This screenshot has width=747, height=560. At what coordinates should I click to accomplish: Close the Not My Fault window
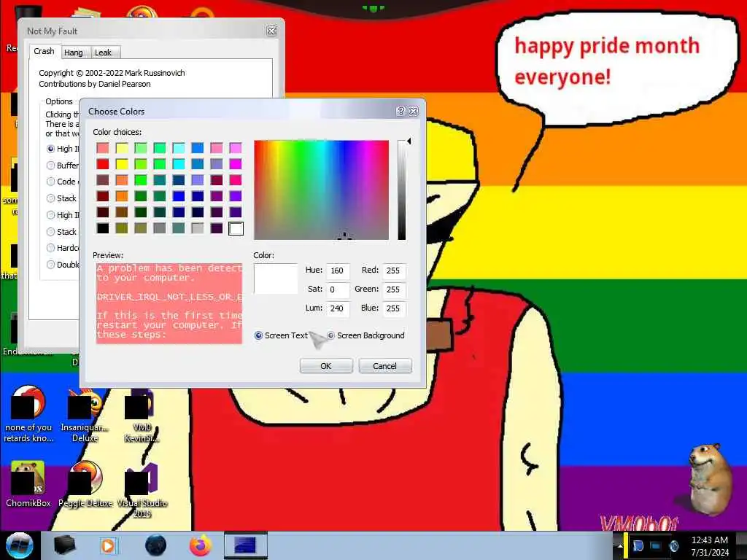[x=271, y=31]
